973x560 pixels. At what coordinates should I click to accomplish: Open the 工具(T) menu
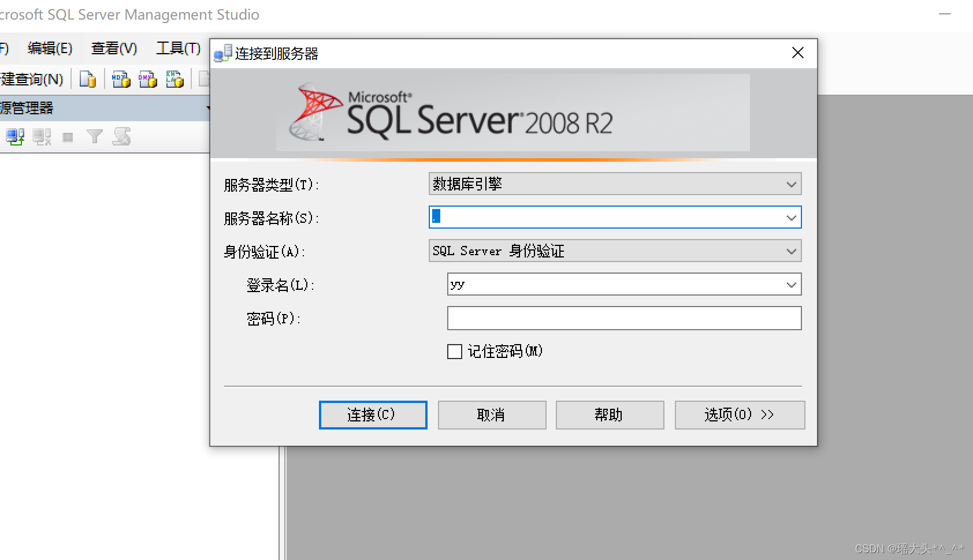click(179, 48)
